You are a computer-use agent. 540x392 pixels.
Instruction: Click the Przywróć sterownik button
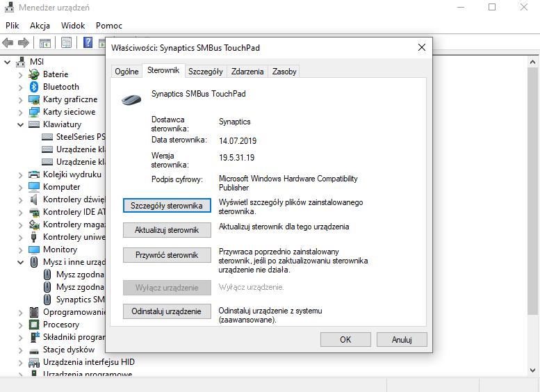167,255
